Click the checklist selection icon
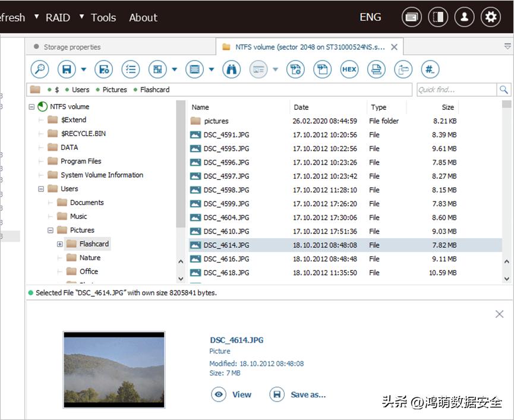This screenshot has width=514, height=420. pos(131,70)
